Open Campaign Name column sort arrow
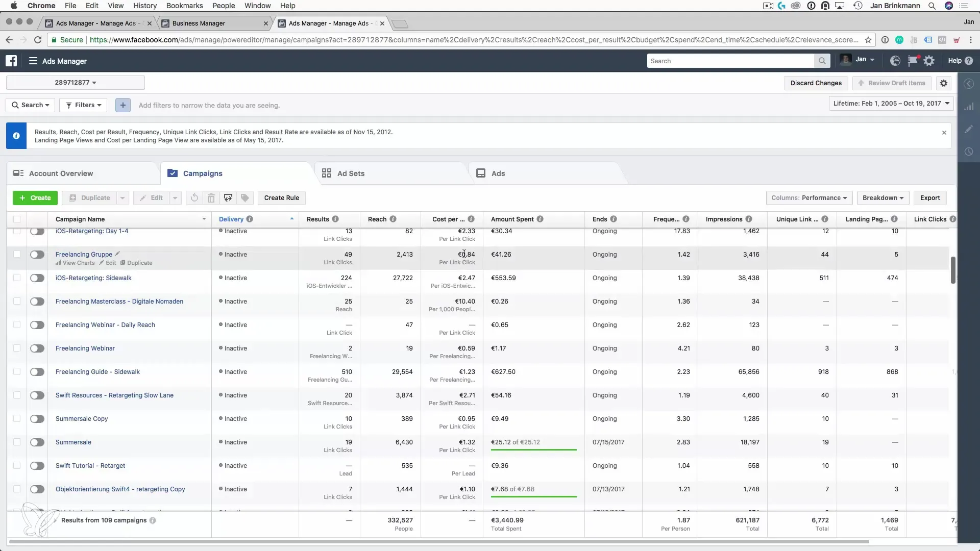The height and width of the screenshot is (551, 980). tap(204, 219)
